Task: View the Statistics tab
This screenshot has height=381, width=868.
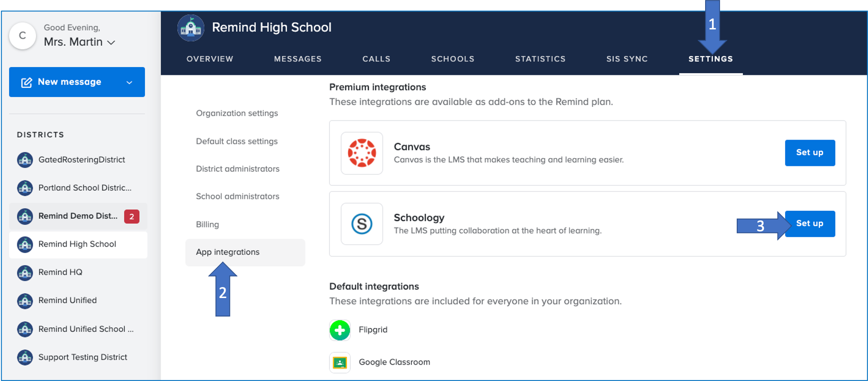Action: coord(540,59)
